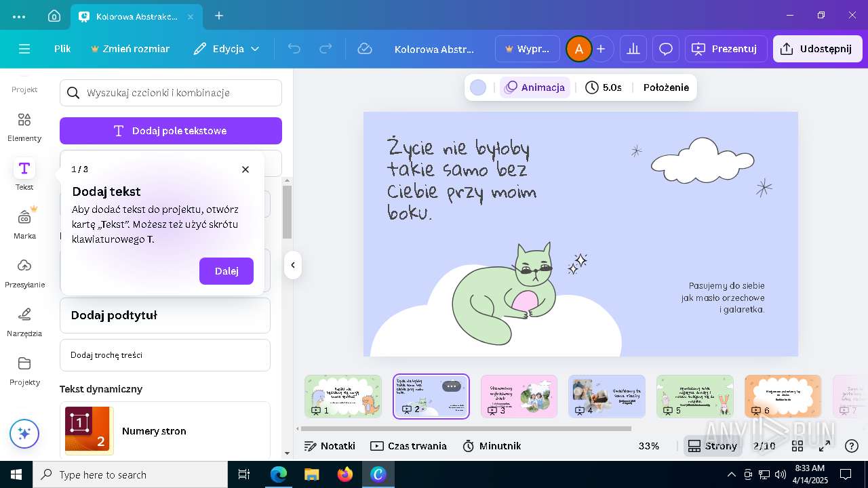Add a subheading with Dodaj podtytuł
The image size is (868, 488).
coord(165,315)
